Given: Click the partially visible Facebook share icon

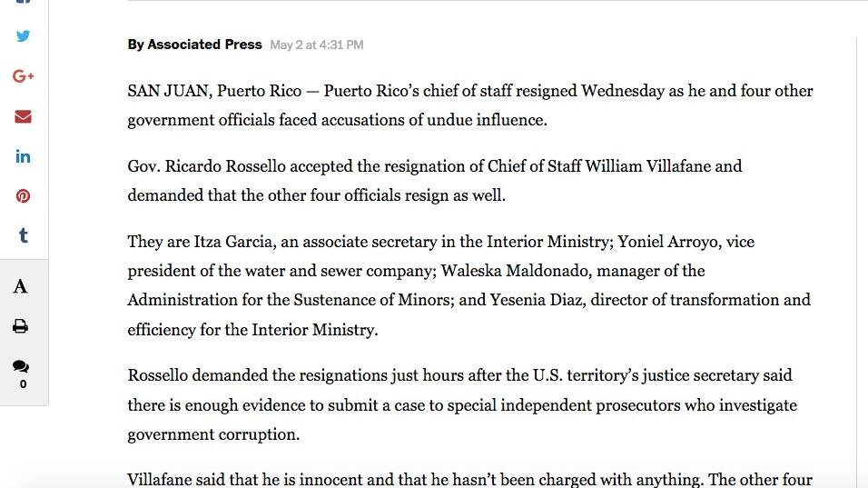Looking at the screenshot, I should [23, 3].
